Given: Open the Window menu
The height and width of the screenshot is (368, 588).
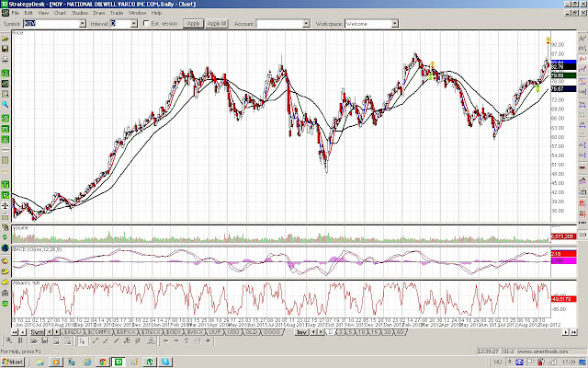Looking at the screenshot, I should coord(137,13).
